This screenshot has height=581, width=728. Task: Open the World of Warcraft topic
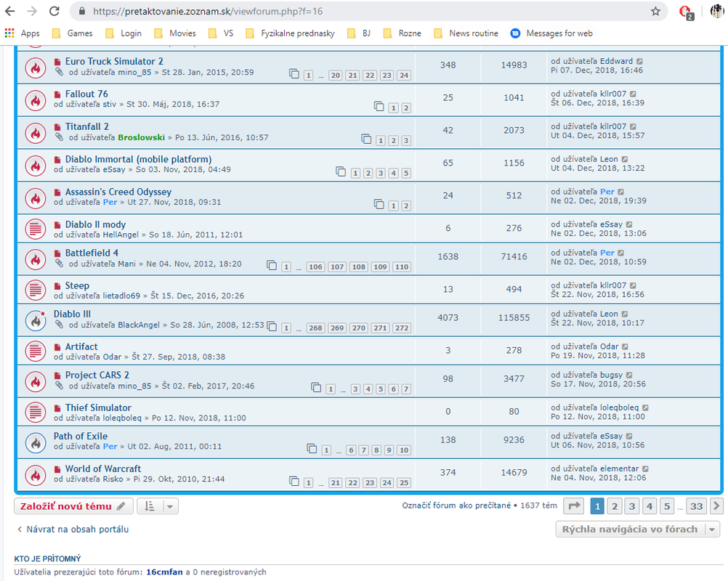(x=103, y=468)
